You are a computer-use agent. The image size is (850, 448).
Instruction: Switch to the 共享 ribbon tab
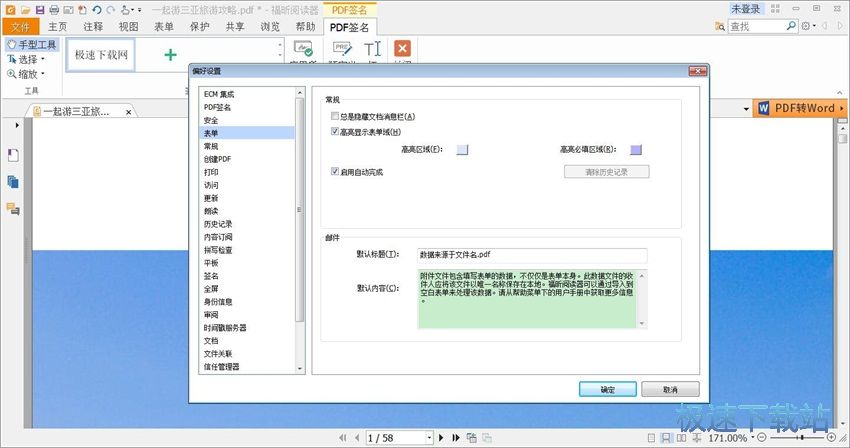pyautogui.click(x=235, y=27)
